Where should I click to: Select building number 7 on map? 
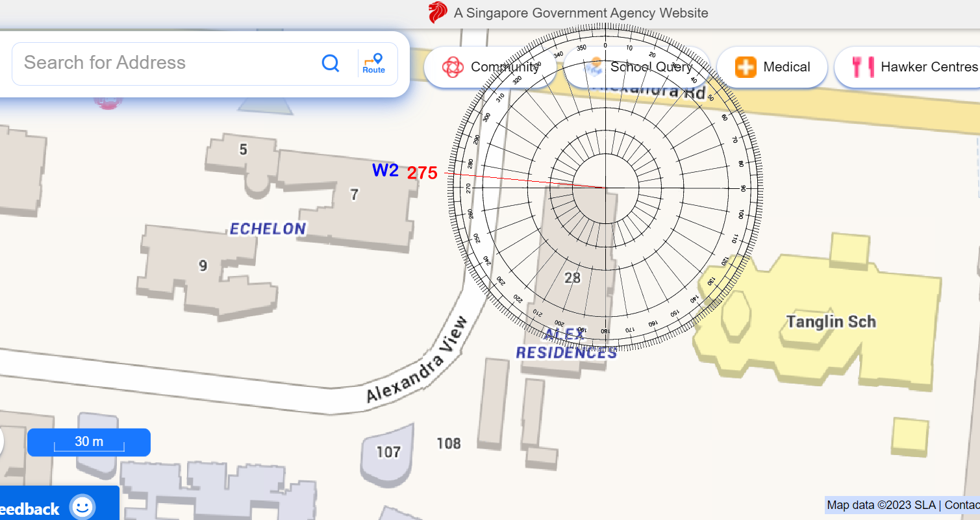(x=354, y=194)
